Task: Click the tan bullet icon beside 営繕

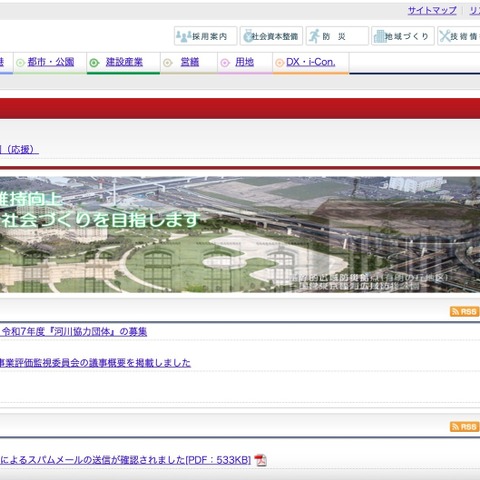Action: (x=168, y=63)
